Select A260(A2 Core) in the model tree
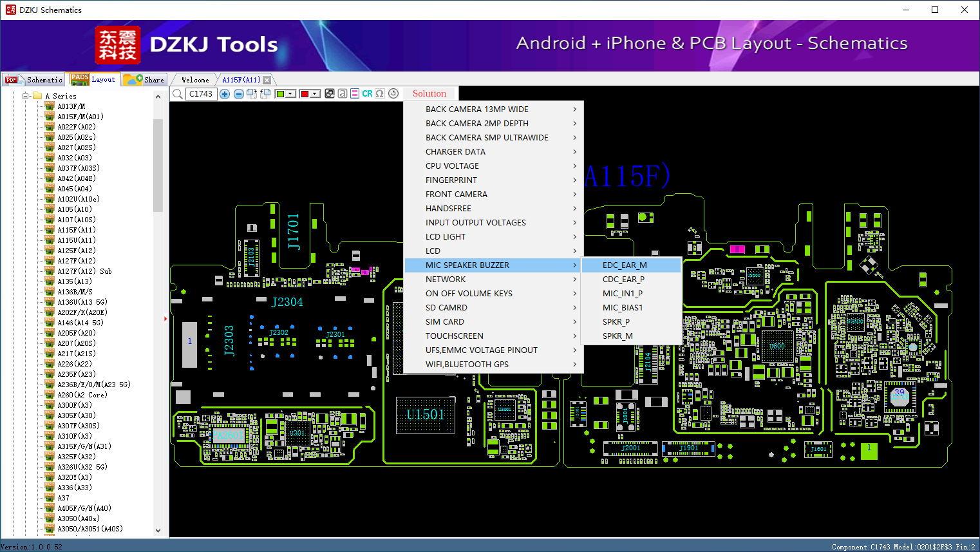980x552 pixels. click(x=82, y=395)
